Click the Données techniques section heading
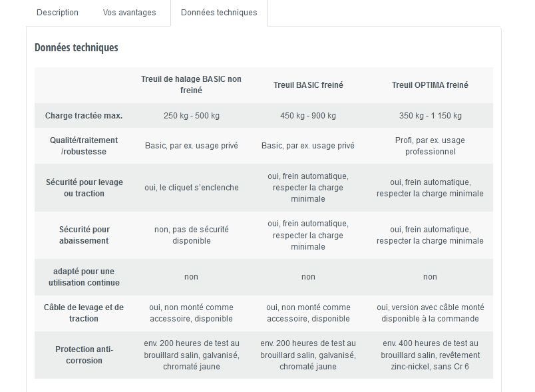The width and height of the screenshot is (535, 392). coord(77,48)
